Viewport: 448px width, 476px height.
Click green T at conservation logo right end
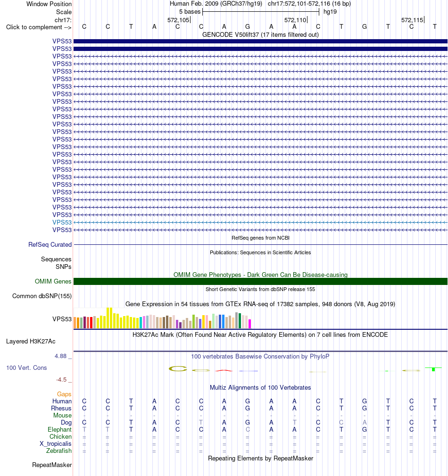point(433,369)
